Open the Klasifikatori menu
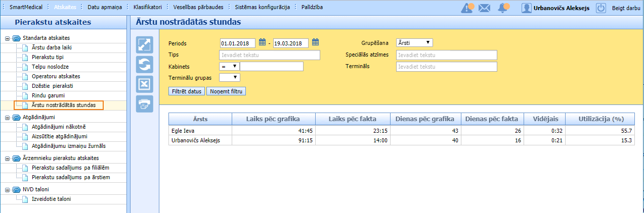This screenshot has width=644, height=213. 148,8
